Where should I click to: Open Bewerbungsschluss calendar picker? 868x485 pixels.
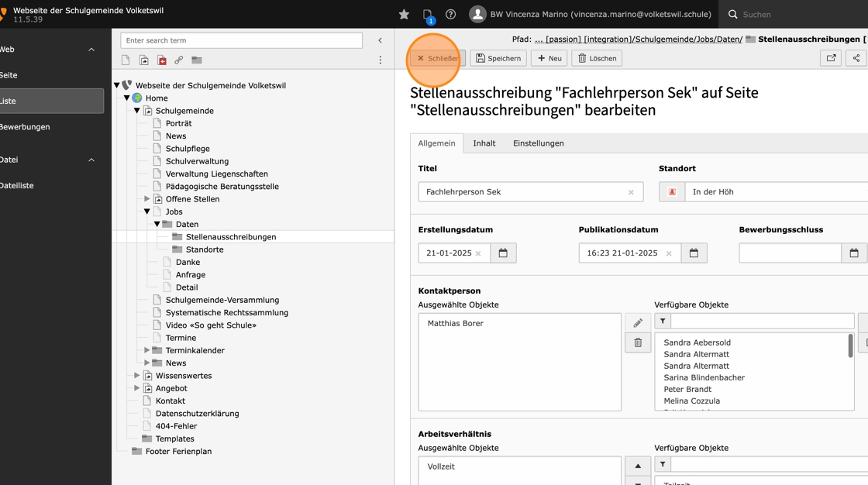coord(853,253)
